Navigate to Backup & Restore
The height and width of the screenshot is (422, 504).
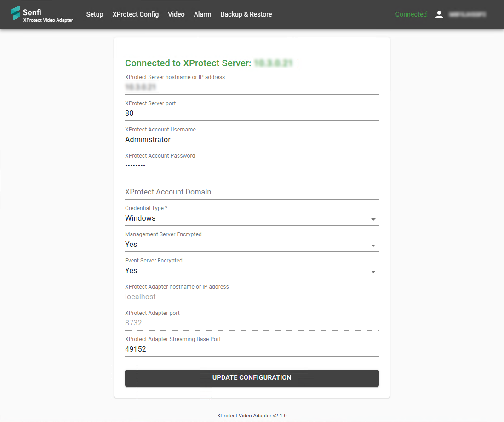coord(246,14)
